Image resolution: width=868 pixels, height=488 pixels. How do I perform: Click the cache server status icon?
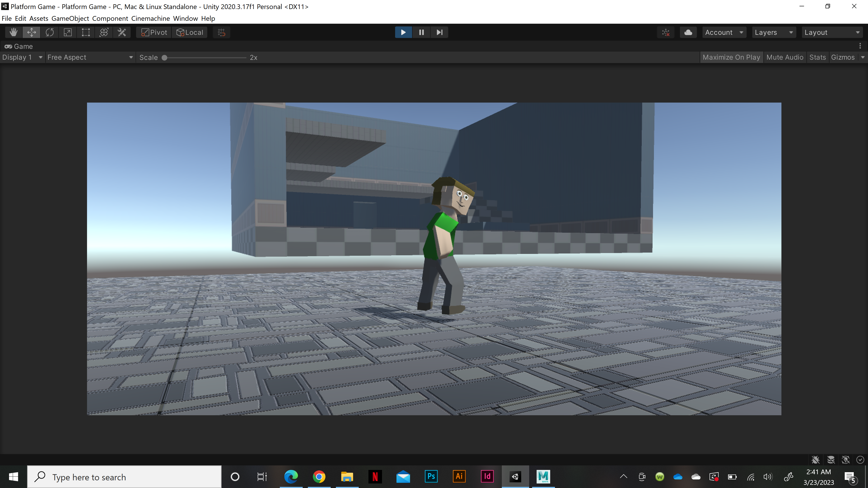click(831, 460)
